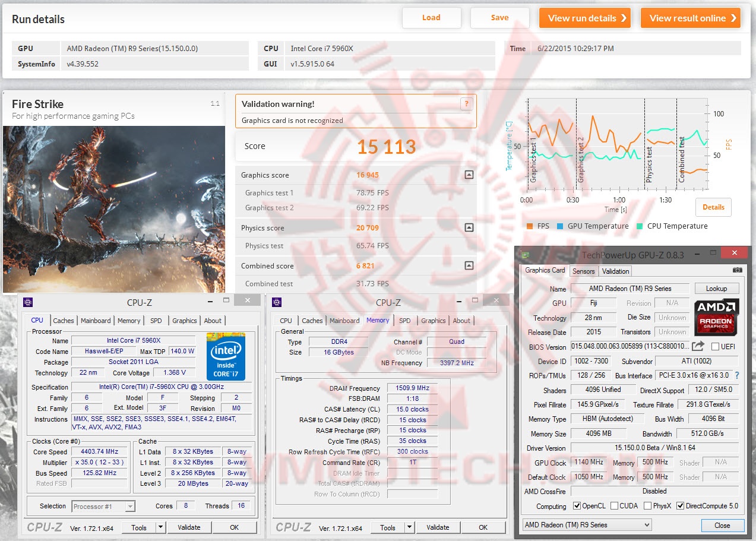Toggle the DirectCompute 5.0 checkbox
The height and width of the screenshot is (541, 756).
(681, 506)
